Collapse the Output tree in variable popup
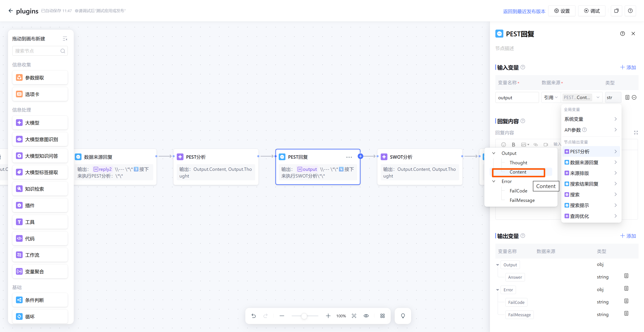644x332 pixels. pos(493,153)
